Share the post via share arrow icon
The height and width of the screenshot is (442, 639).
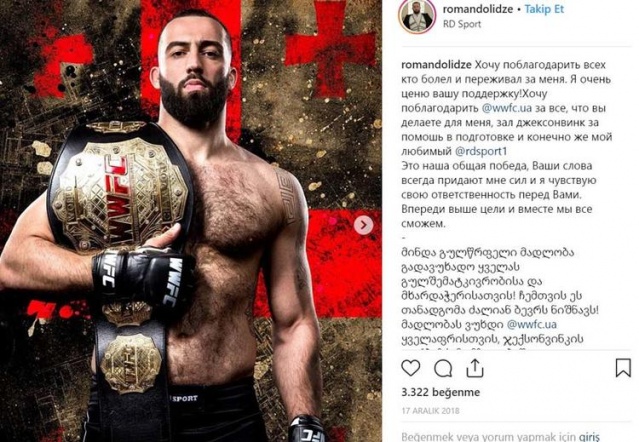tap(475, 368)
